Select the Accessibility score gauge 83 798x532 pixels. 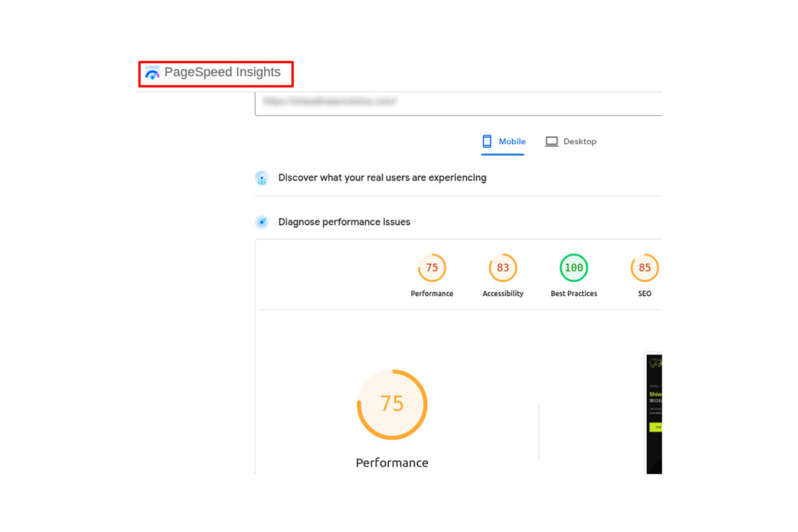point(503,267)
